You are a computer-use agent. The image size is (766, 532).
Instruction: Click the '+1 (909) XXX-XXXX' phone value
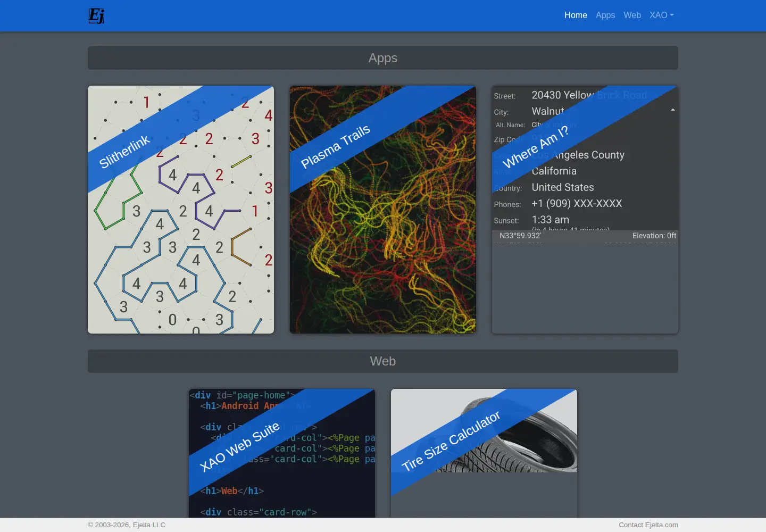coord(577,203)
